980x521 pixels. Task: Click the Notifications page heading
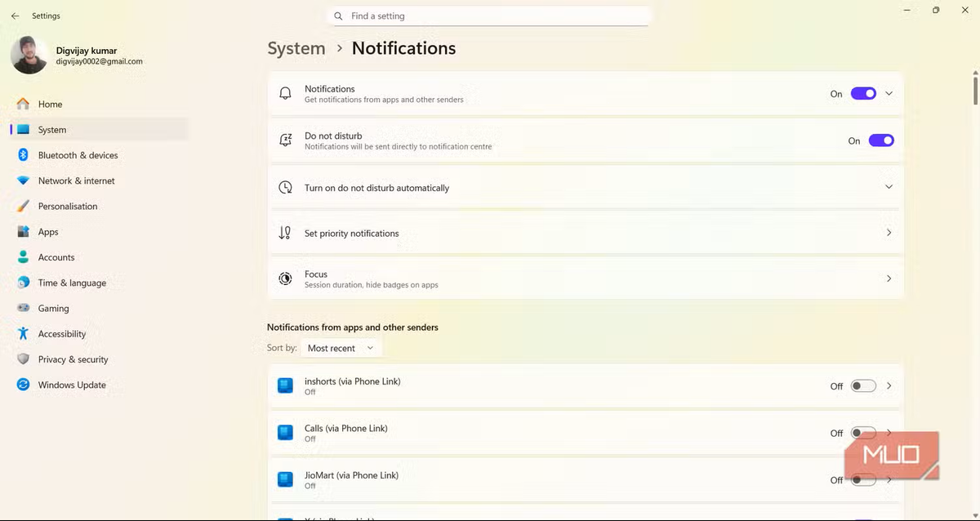[x=403, y=48]
